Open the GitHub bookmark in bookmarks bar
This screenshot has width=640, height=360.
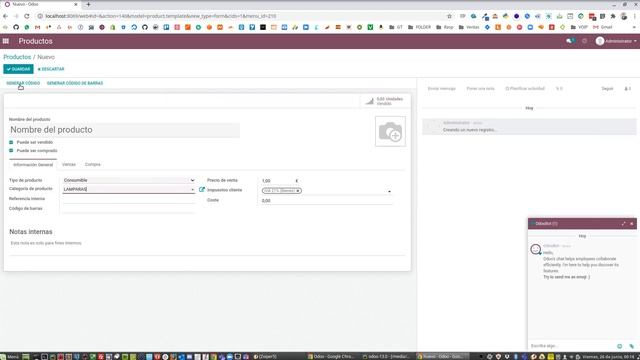click(16, 27)
